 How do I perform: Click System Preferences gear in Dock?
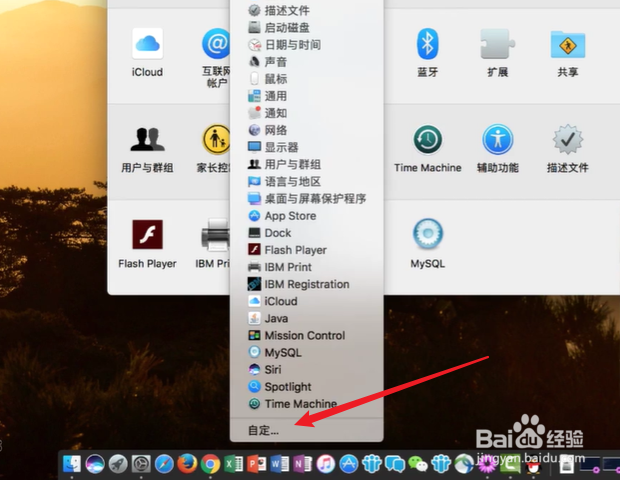click(x=141, y=464)
